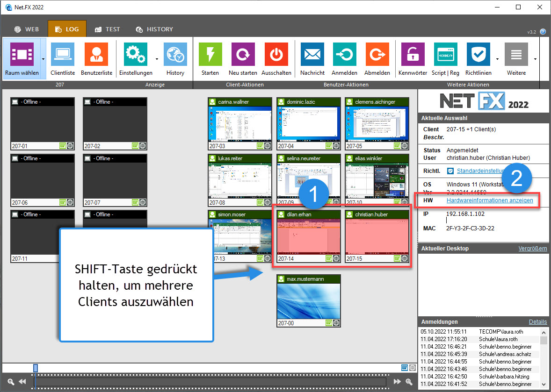Expand the Raum wählen dropdown arrow
The height and width of the screenshot is (392, 551).
pyautogui.click(x=43, y=59)
